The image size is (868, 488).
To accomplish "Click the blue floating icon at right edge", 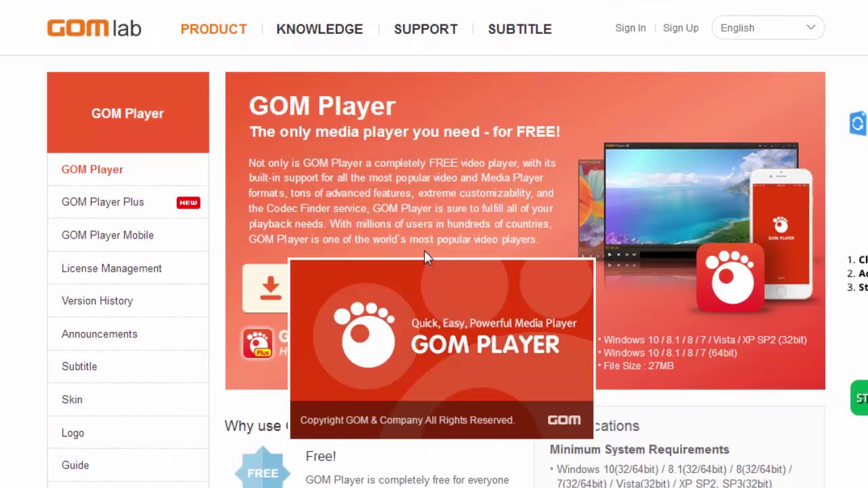I will tap(859, 123).
